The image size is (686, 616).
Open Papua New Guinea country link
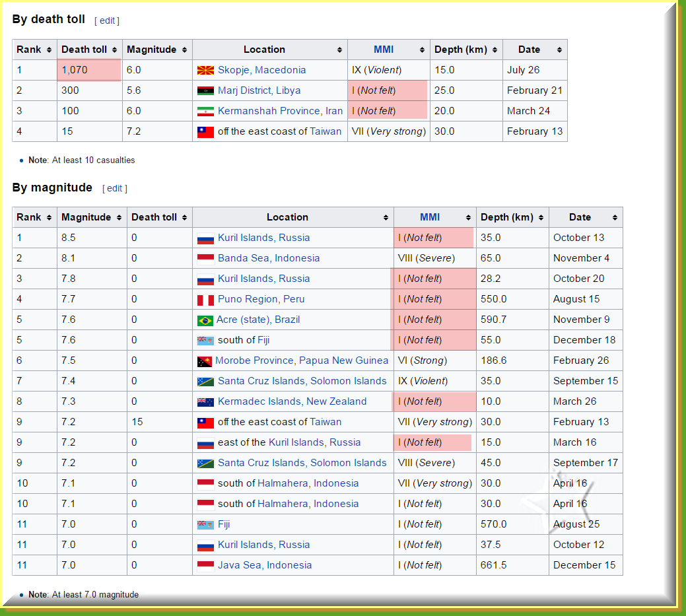point(343,360)
